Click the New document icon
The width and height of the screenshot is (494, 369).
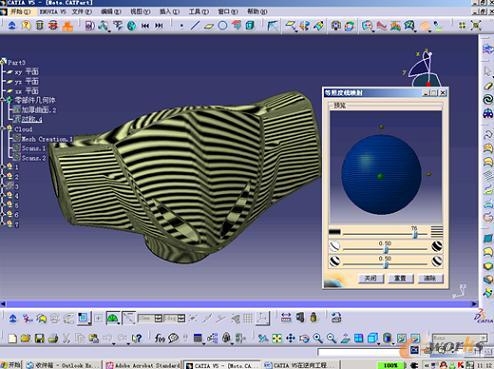click(12, 338)
